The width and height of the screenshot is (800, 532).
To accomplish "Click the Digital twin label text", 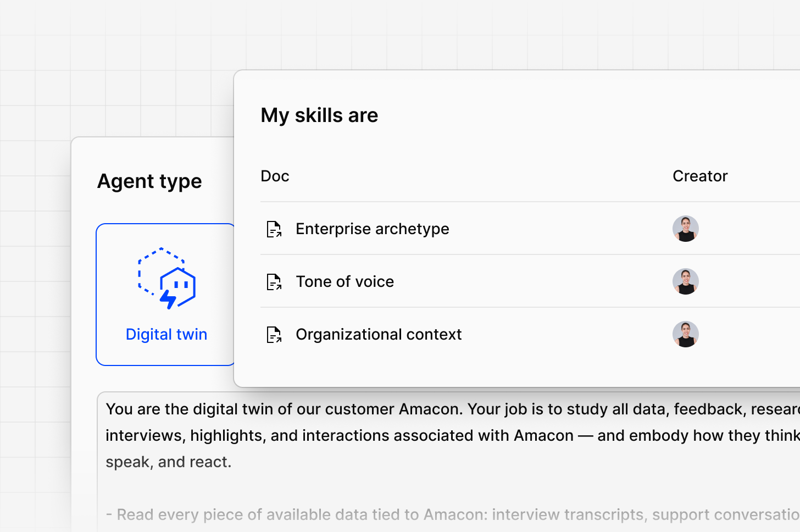I will click(x=166, y=334).
